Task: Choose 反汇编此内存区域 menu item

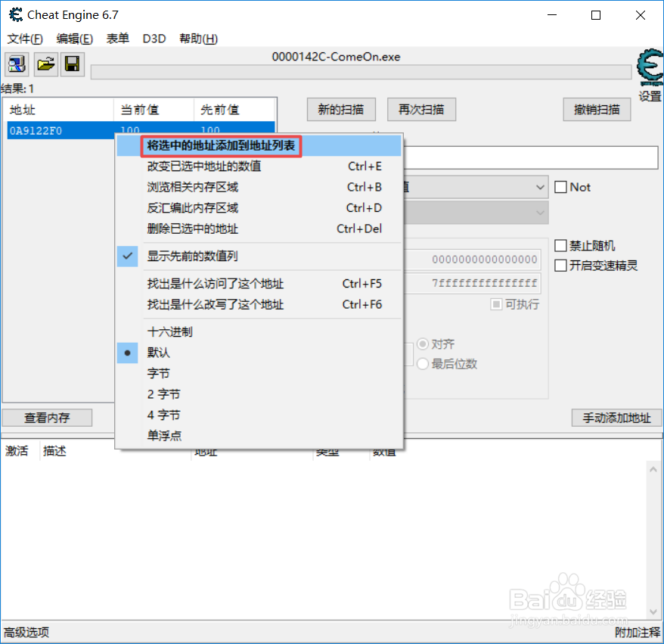Action: point(259,208)
